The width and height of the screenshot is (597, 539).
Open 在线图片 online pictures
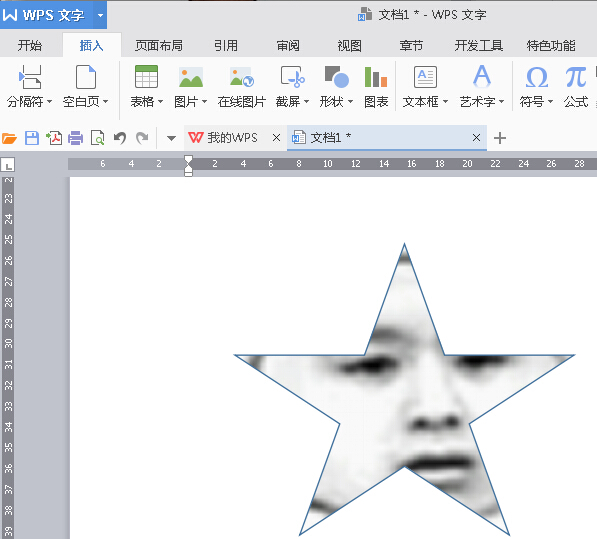pyautogui.click(x=241, y=77)
